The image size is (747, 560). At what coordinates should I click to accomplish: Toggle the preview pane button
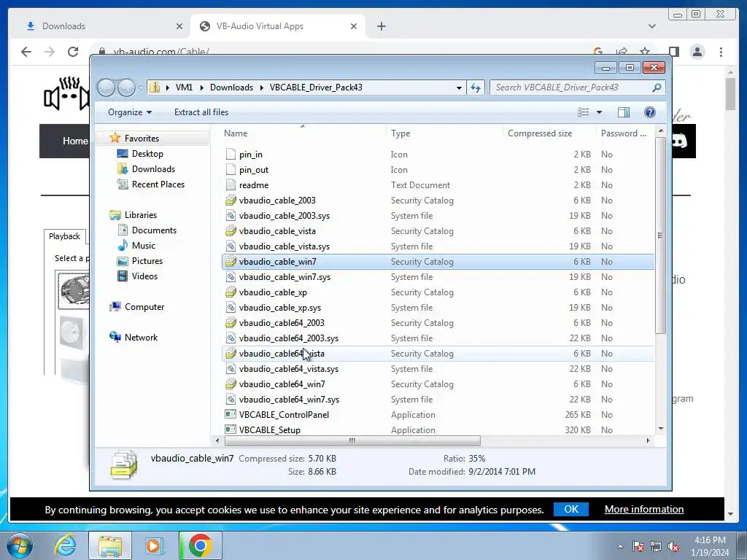[623, 112]
